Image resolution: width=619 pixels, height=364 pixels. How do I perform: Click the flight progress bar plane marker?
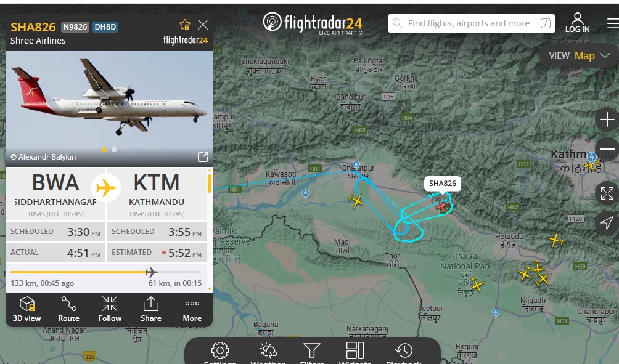(151, 272)
